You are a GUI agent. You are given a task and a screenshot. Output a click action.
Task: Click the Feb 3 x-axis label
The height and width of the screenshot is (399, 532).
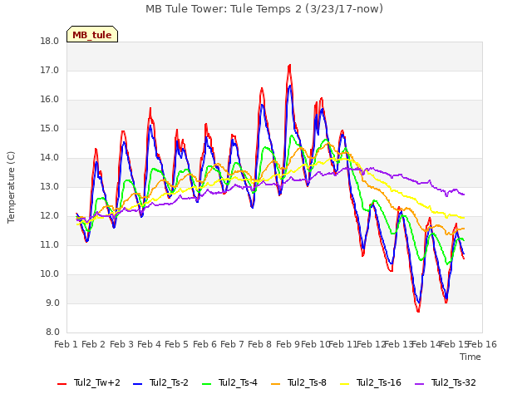click(x=121, y=345)
